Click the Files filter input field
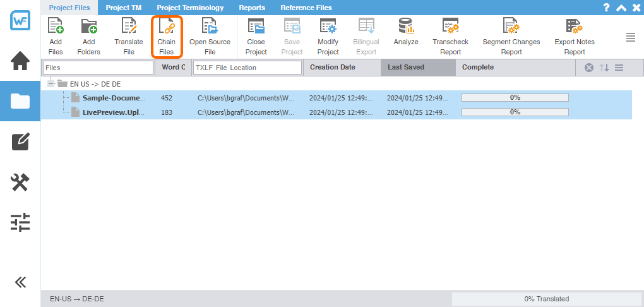Viewport: 644px width, 307px height. [98, 68]
